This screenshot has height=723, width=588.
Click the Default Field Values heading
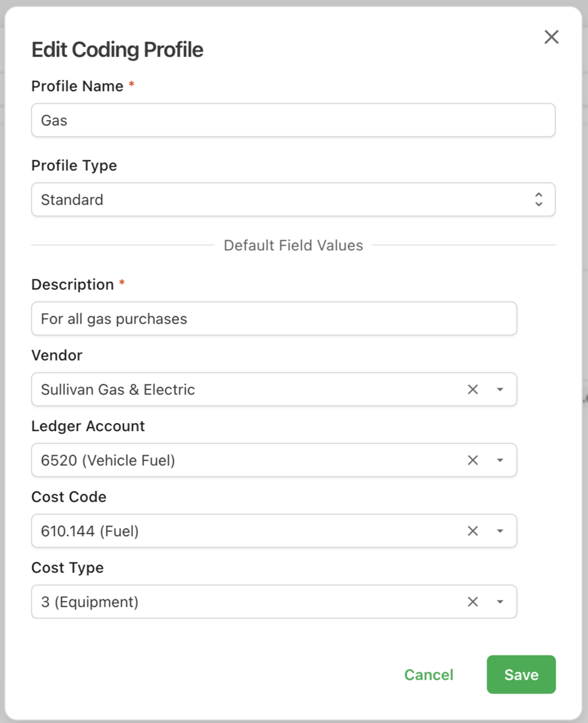293,245
